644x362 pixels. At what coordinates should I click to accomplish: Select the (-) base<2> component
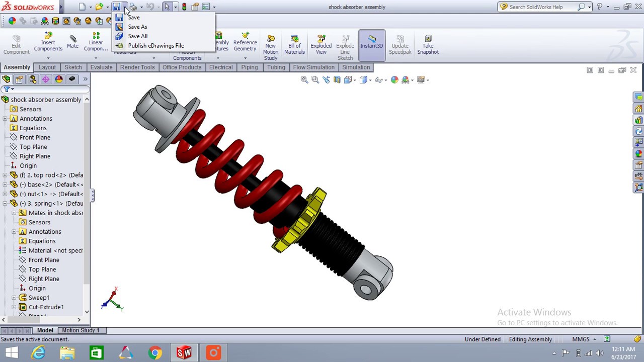[x=51, y=185]
